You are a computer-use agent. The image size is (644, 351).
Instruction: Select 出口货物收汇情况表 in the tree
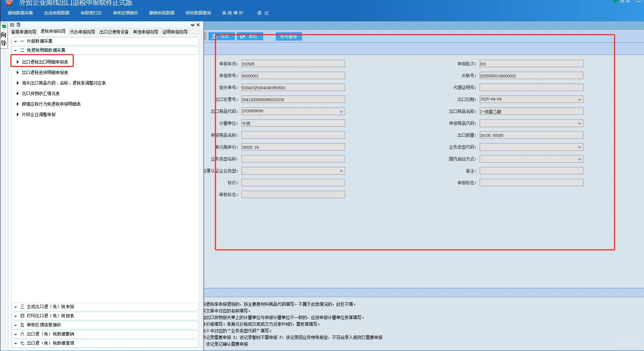41,93
